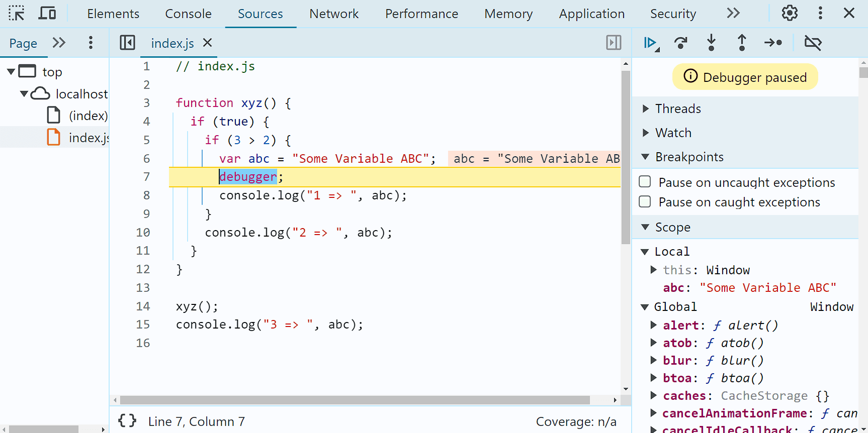
Task: Resume script execution
Action: (x=652, y=43)
